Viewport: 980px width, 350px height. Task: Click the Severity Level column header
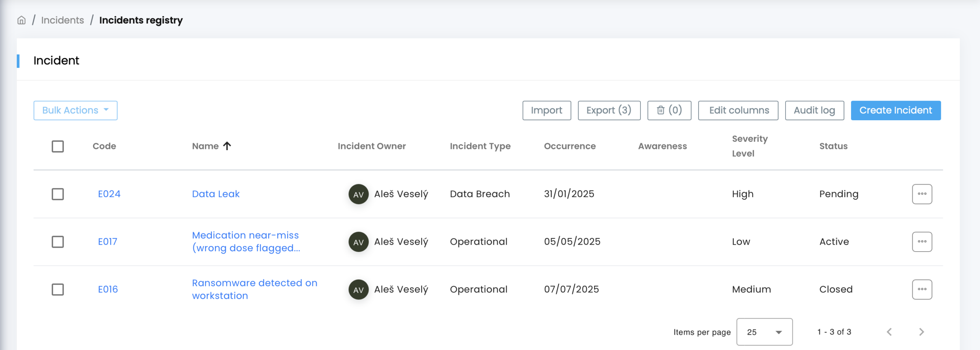[x=750, y=146]
